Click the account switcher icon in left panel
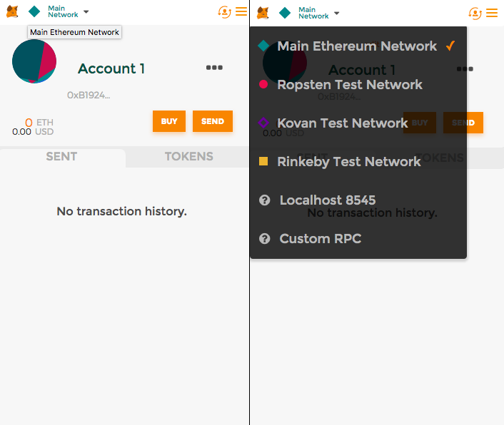Image resolution: width=504 pixels, height=425 pixels. coord(224,12)
